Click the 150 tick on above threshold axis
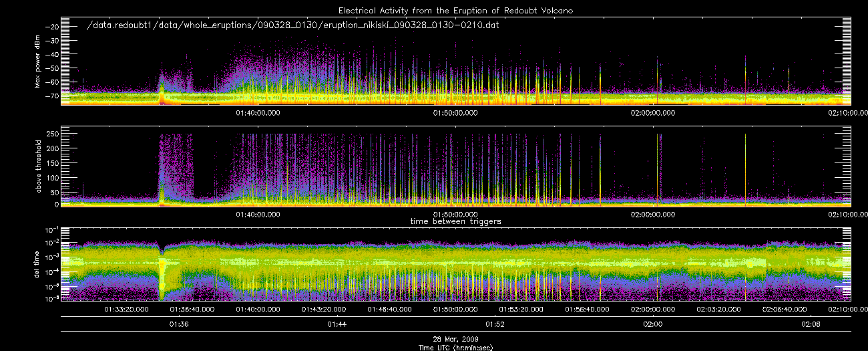 pos(53,162)
